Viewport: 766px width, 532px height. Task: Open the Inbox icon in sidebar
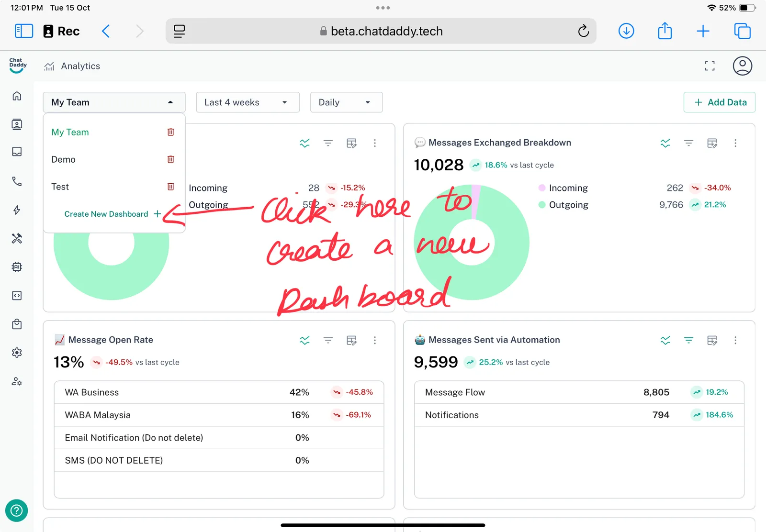click(x=17, y=152)
